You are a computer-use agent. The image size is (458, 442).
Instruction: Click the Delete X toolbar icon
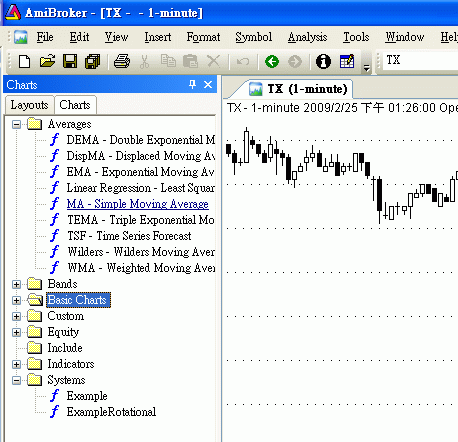click(214, 61)
